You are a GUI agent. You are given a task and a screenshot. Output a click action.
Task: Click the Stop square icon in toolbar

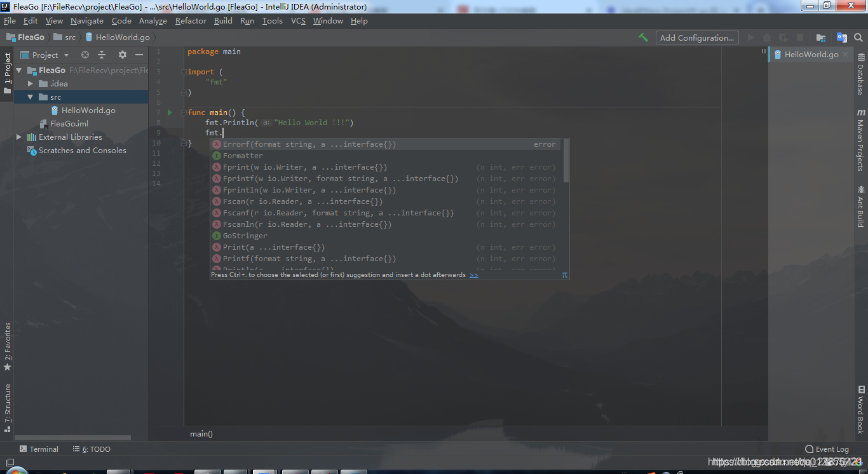800,37
